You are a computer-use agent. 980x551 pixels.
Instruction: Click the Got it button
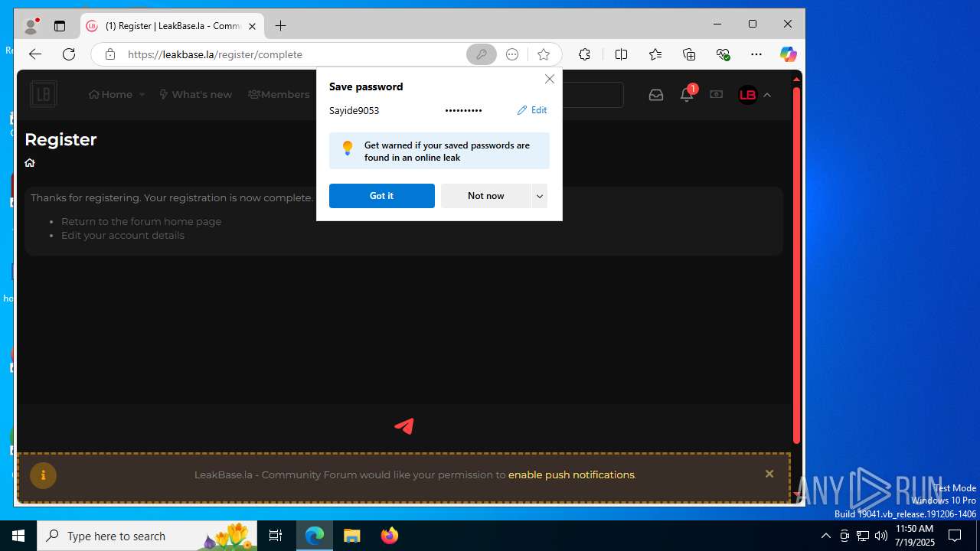(382, 196)
